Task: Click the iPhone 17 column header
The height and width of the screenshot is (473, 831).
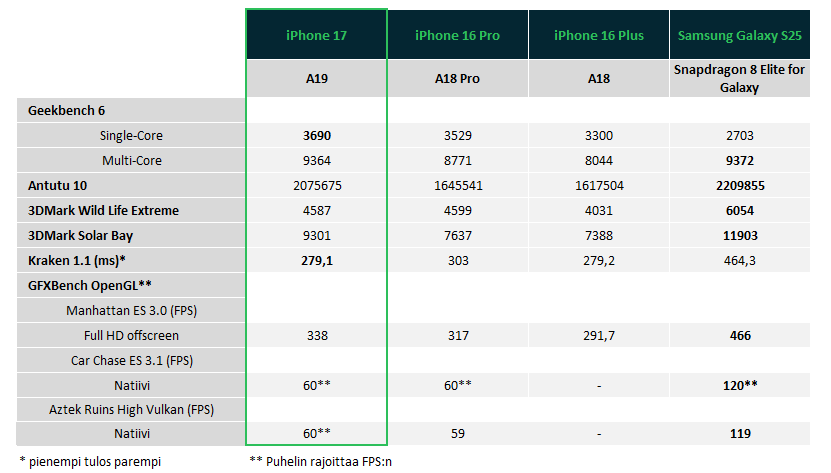Action: pos(316,36)
